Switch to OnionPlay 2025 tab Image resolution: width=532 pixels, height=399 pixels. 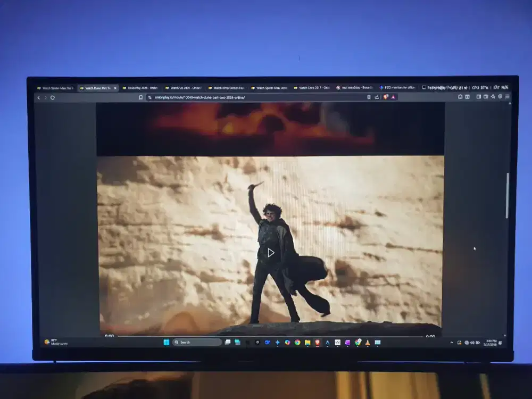[x=140, y=88]
